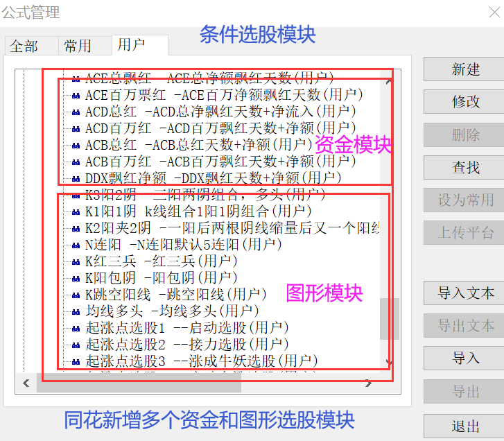
Task: Click the 上传平台 button
Action: click(465, 232)
